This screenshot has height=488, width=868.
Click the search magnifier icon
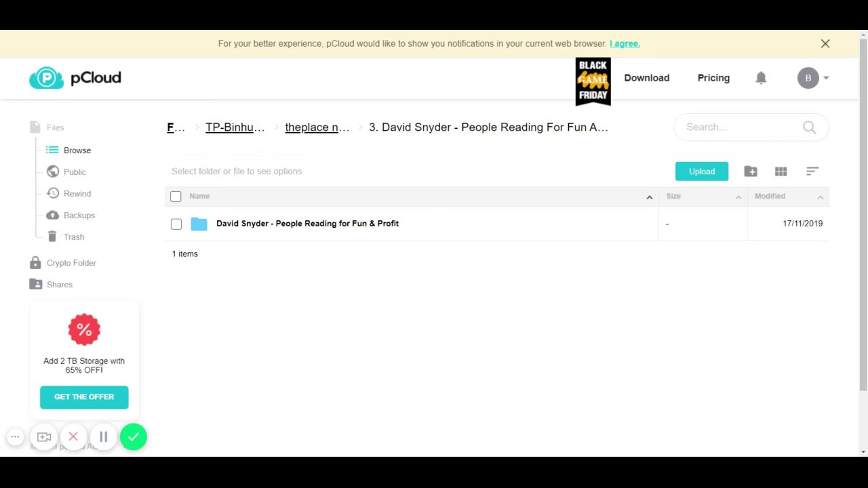(x=809, y=127)
